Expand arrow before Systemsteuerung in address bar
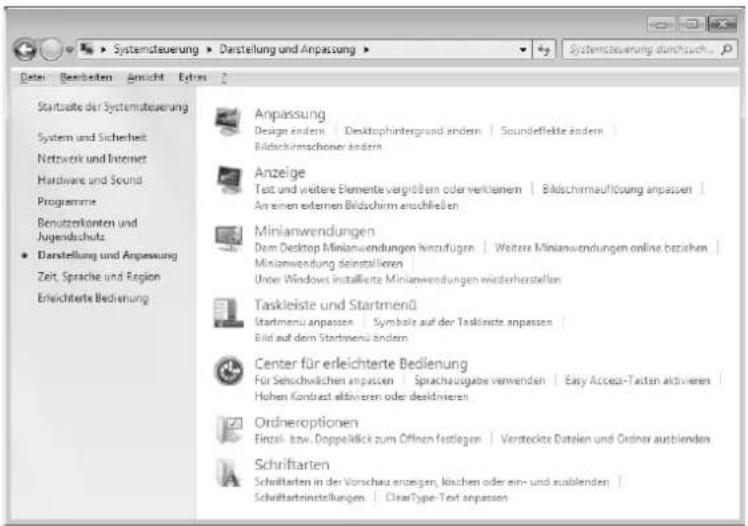This screenshot has width=748, height=526. point(103,50)
